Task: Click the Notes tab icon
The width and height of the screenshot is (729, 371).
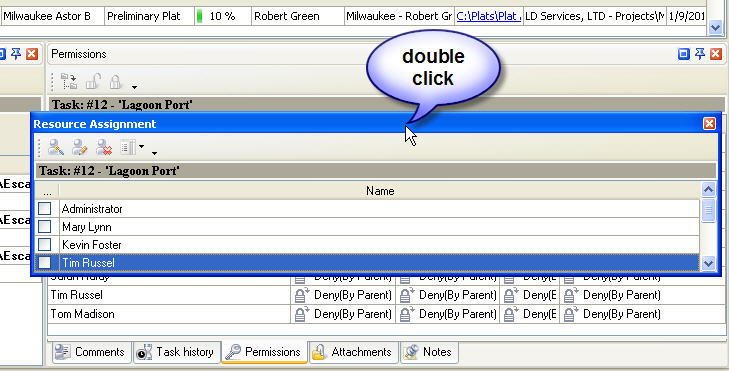Action: (411, 352)
